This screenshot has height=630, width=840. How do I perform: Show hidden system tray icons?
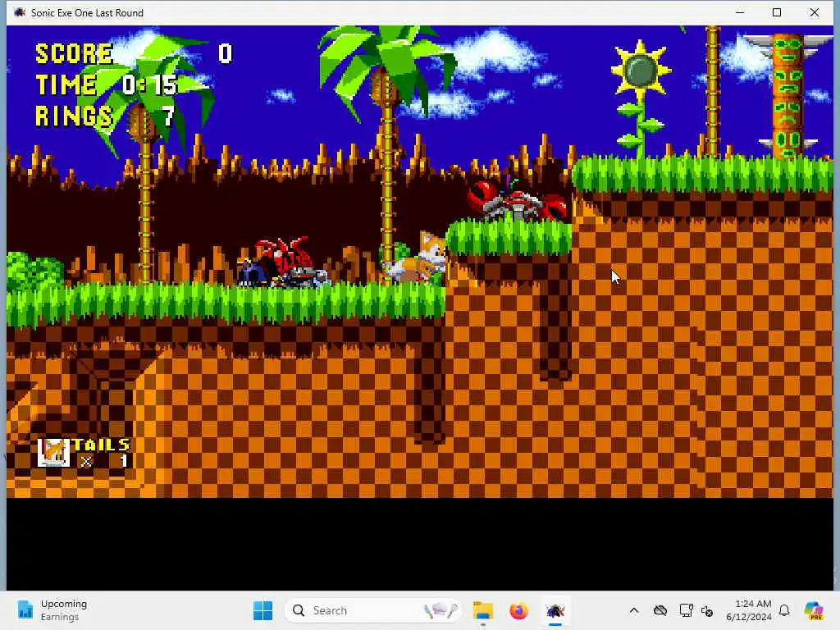[634, 610]
